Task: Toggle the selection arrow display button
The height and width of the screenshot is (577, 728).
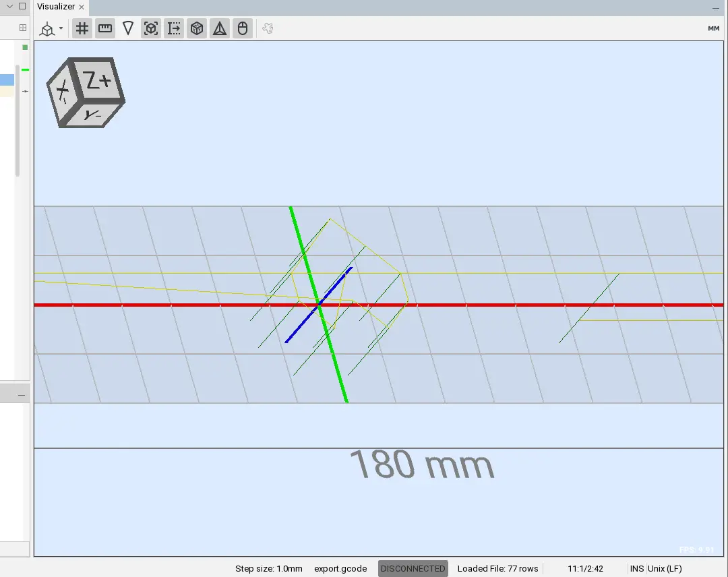Action: coord(174,28)
